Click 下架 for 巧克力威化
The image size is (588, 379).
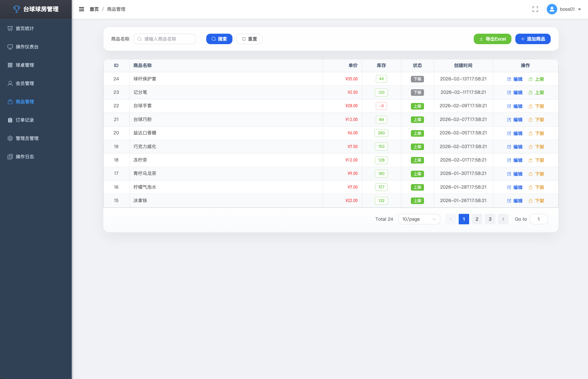pos(536,147)
